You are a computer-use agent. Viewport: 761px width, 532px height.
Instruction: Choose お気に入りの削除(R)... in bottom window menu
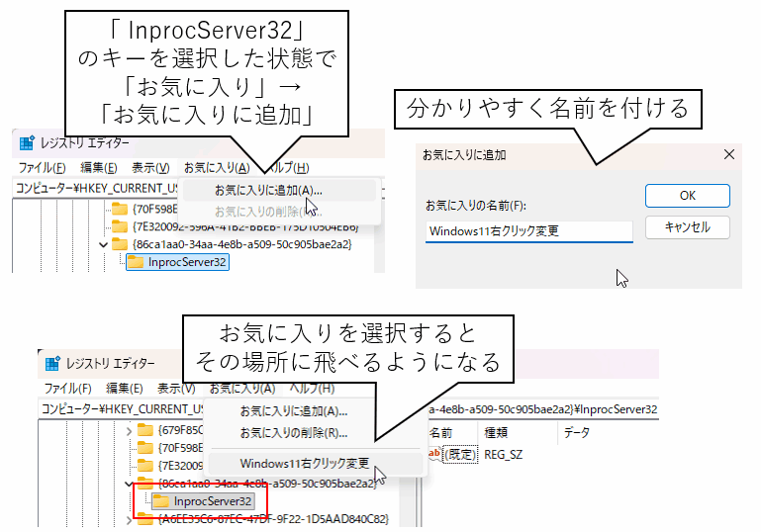(294, 432)
